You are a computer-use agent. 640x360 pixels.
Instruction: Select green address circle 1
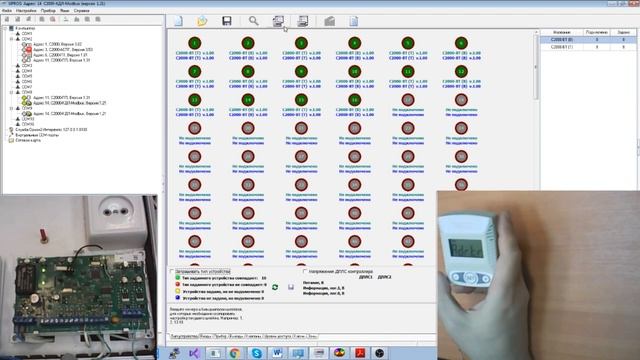pos(195,43)
